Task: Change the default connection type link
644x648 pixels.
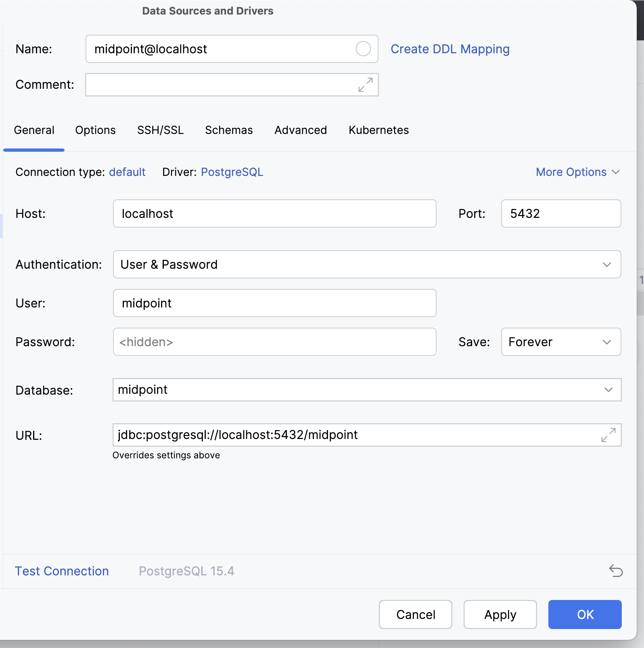Action: coord(127,172)
